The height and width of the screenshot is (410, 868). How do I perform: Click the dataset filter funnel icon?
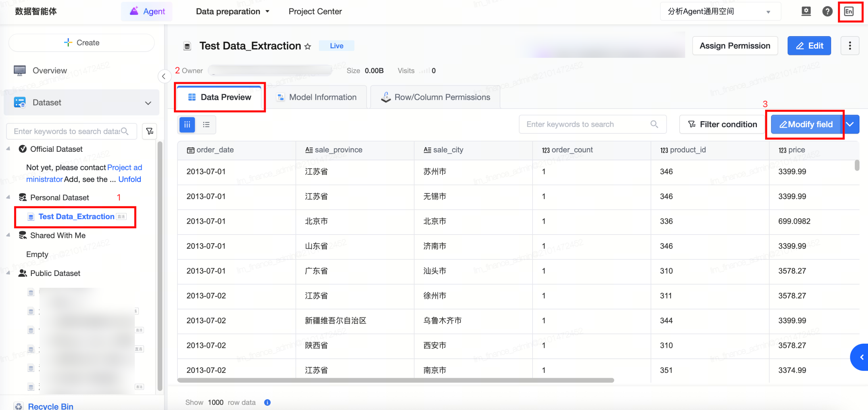pos(150,131)
